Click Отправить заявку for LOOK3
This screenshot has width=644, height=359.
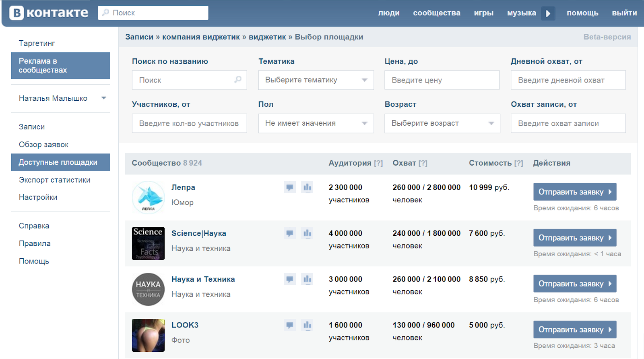point(574,330)
